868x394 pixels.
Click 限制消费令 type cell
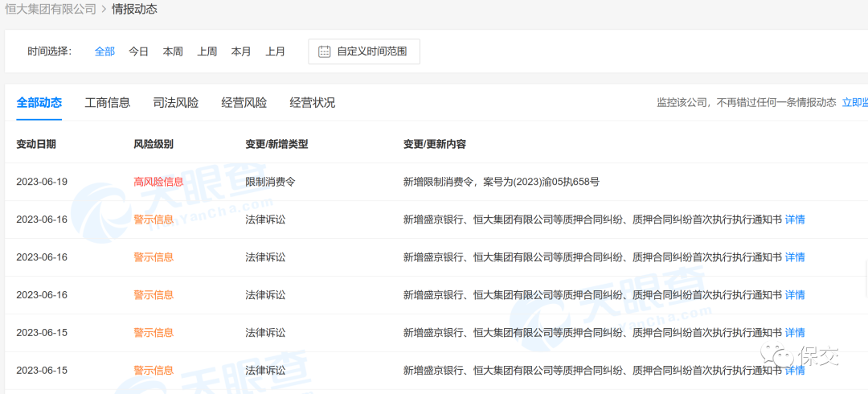coord(270,182)
